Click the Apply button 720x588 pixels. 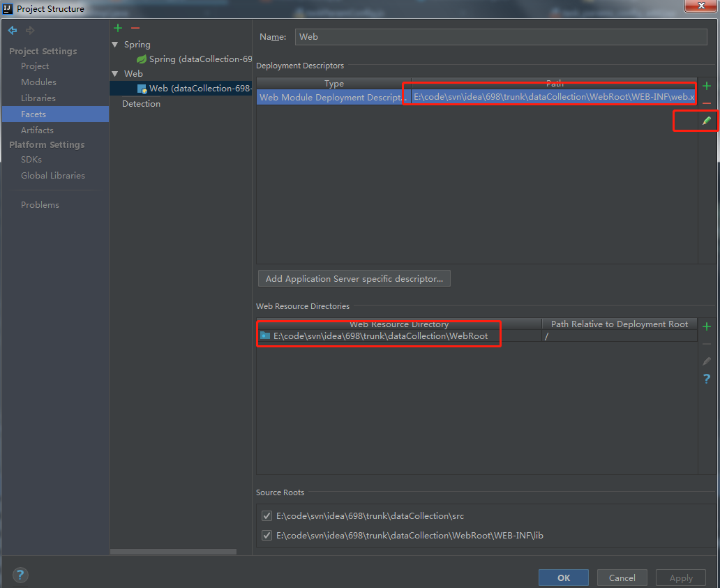[681, 578]
